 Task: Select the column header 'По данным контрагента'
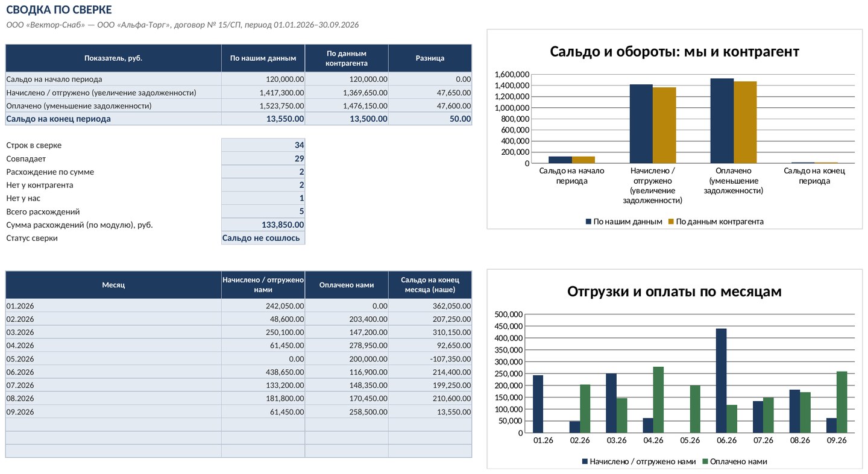pyautogui.click(x=347, y=58)
